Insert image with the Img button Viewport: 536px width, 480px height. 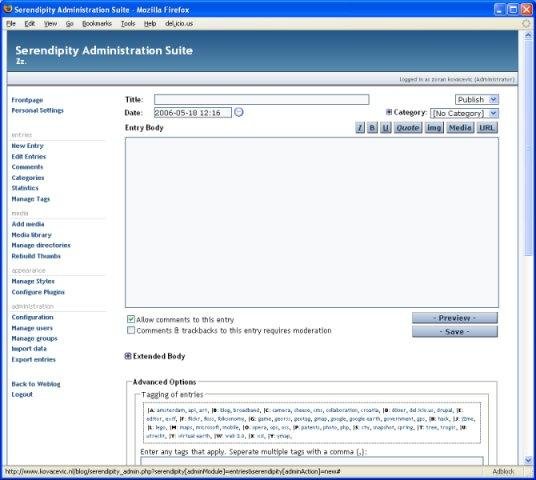click(434, 128)
